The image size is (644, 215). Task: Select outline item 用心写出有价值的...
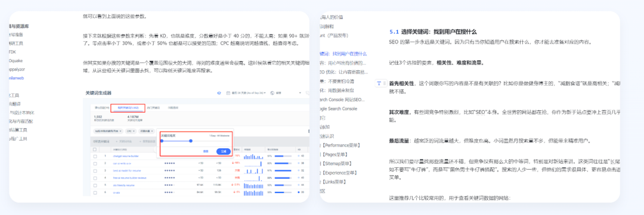342,63
